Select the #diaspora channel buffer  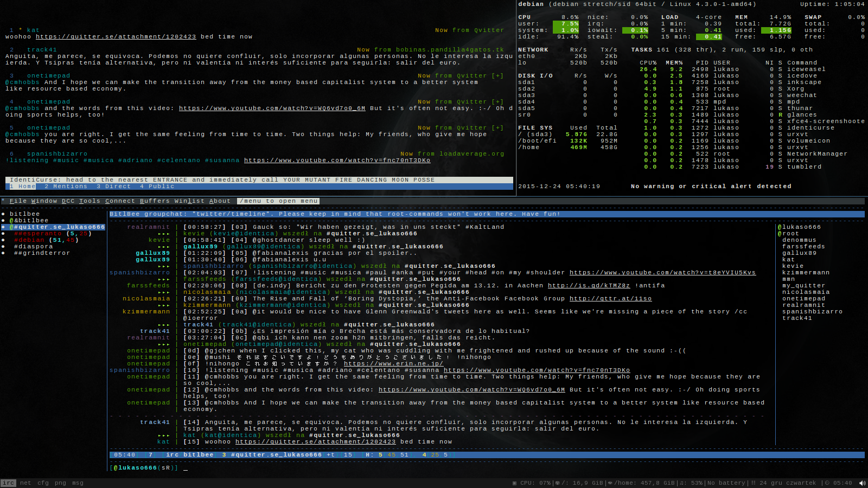33,247
